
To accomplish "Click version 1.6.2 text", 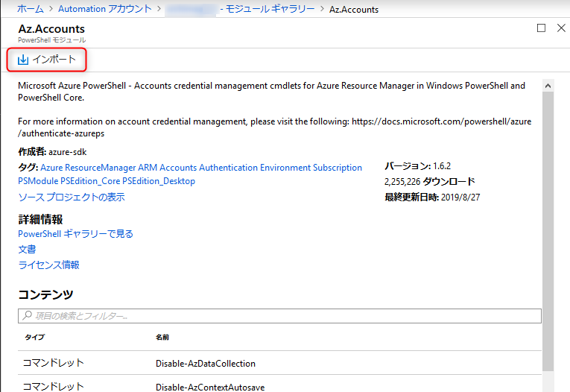I will [418, 166].
